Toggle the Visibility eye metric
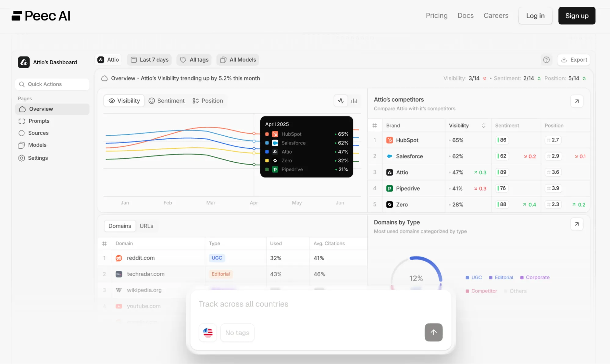The width and height of the screenshot is (610, 364). click(x=124, y=101)
